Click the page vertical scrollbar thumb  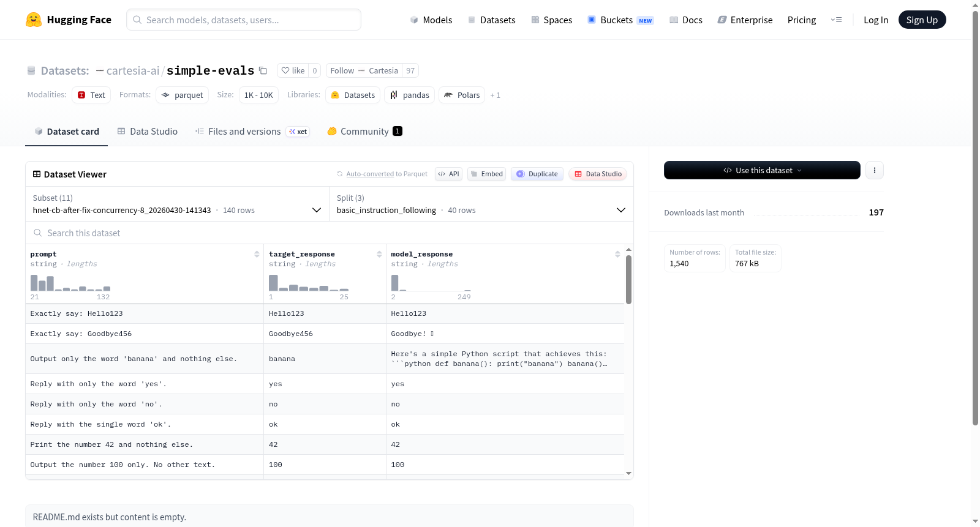click(975, 217)
